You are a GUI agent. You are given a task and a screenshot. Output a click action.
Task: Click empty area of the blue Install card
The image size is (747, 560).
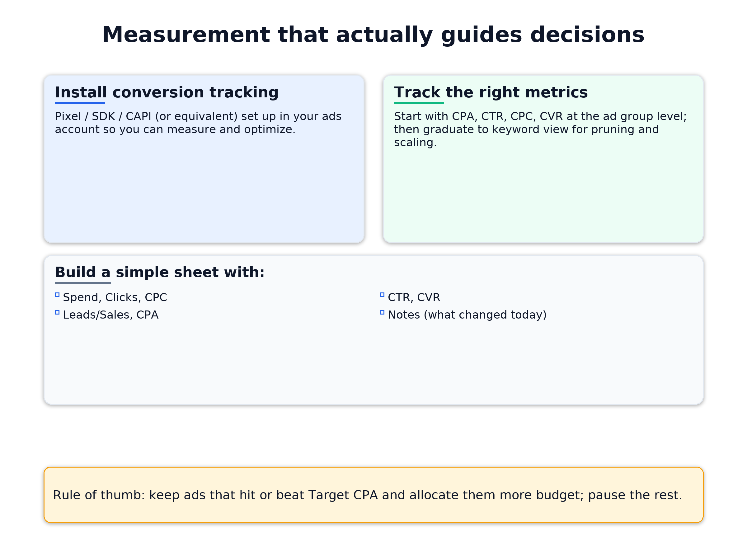point(204,192)
